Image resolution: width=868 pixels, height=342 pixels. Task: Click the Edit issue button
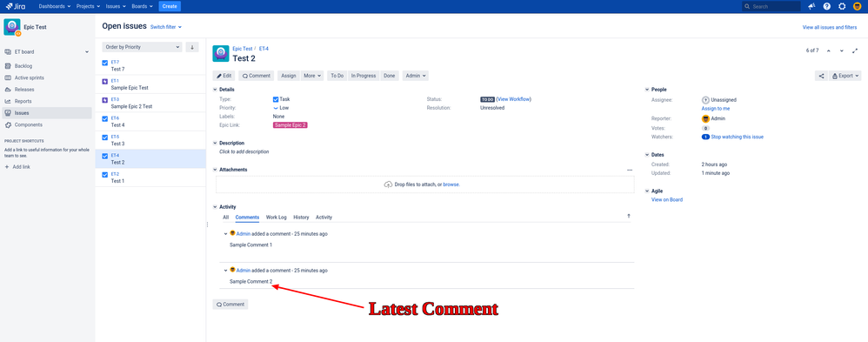click(224, 76)
